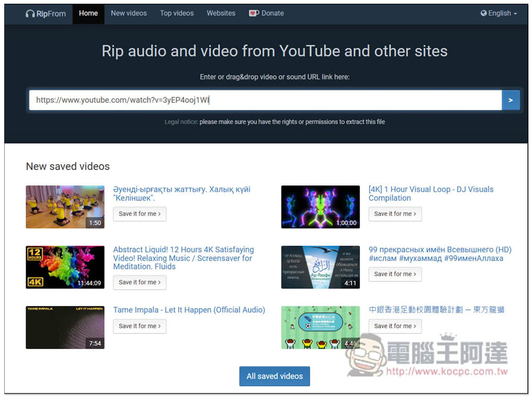Go to the Home tab
Viewport: 532px width, 398px height.
tap(88, 13)
